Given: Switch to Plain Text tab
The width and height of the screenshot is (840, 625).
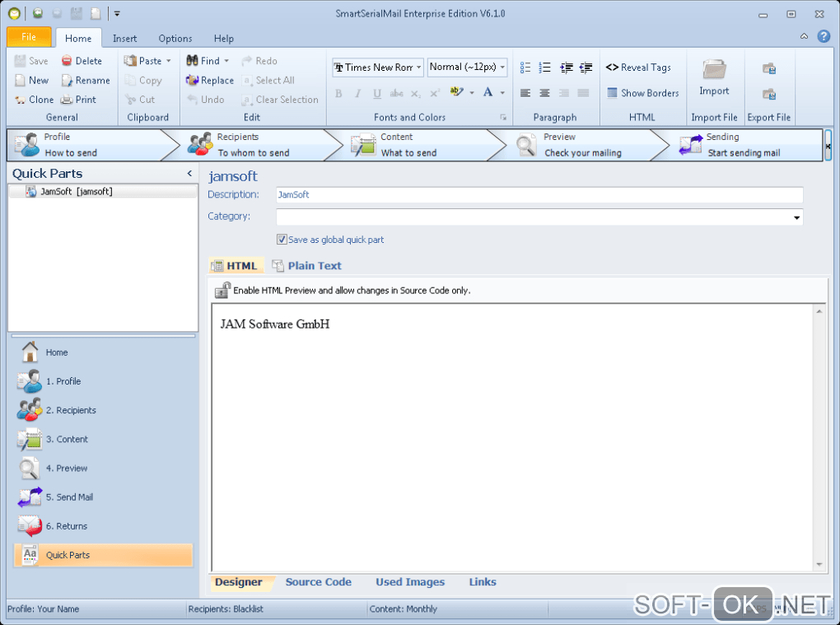Looking at the screenshot, I should pos(306,266).
